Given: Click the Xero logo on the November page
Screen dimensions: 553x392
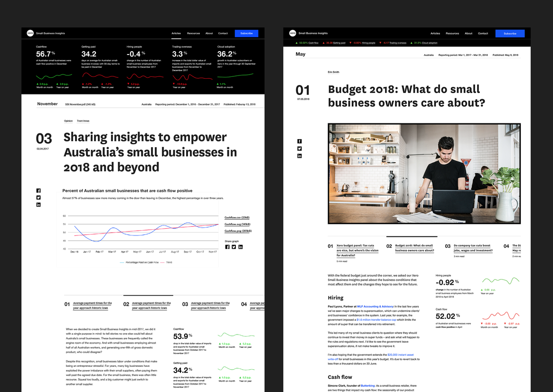Looking at the screenshot, I should click(x=30, y=33).
